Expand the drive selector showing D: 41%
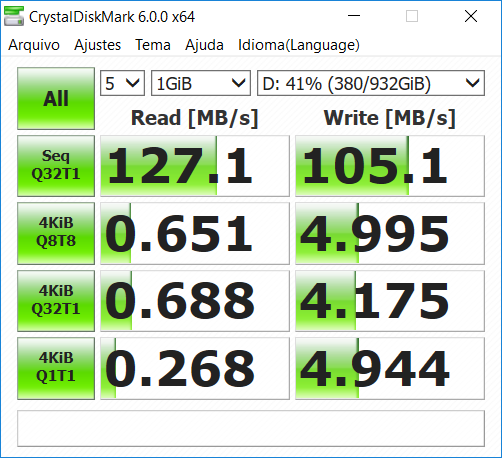 pyautogui.click(x=371, y=83)
